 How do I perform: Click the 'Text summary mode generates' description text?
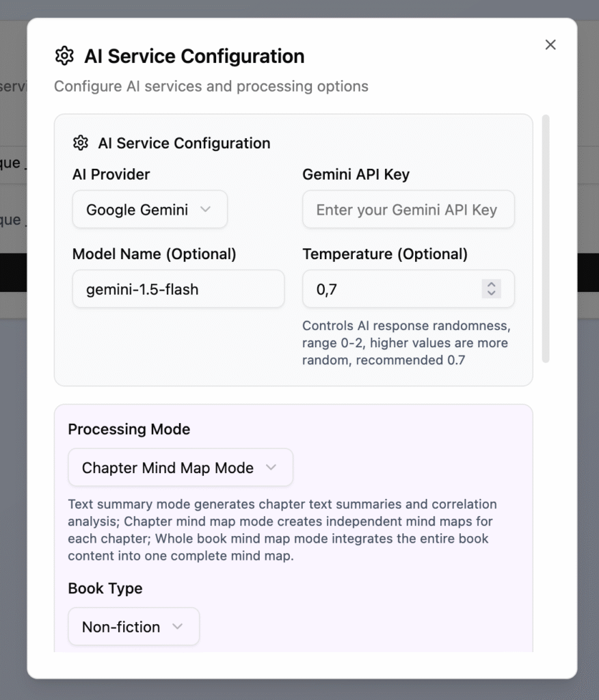[282, 530]
